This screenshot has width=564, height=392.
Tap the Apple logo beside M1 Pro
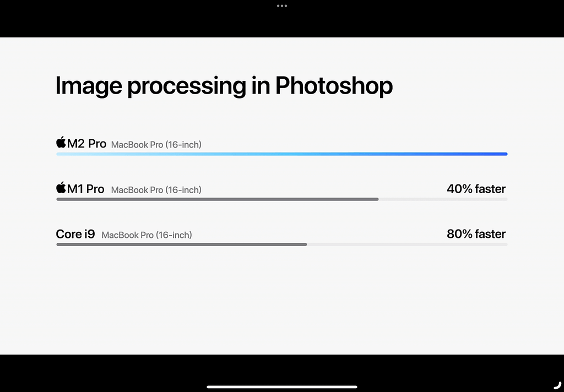click(61, 187)
